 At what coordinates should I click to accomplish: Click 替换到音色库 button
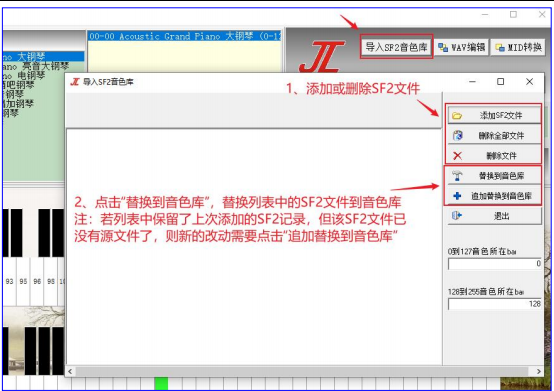pyautogui.click(x=494, y=176)
